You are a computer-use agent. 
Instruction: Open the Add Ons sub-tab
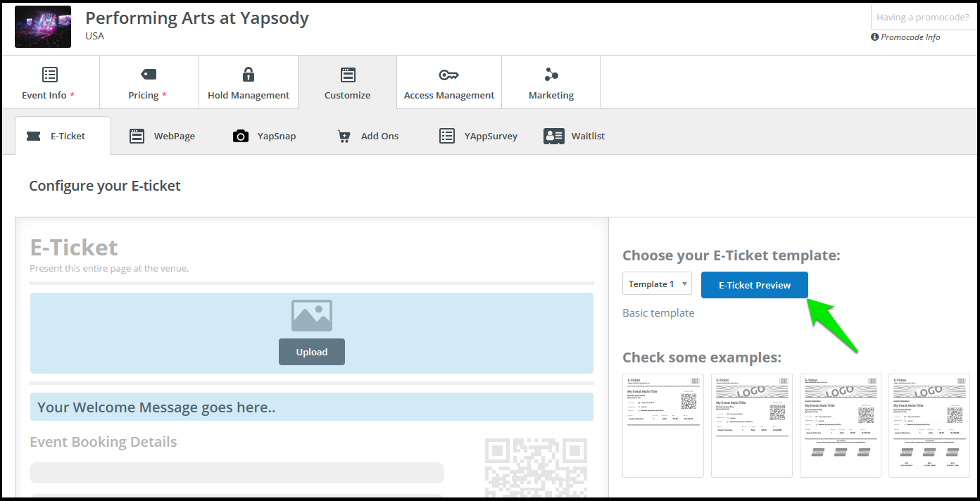(368, 136)
